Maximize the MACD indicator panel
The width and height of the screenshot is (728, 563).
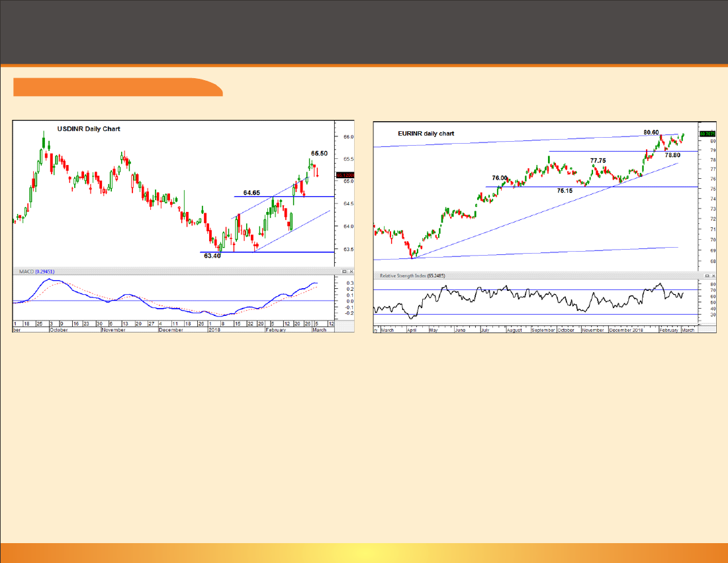click(x=344, y=272)
